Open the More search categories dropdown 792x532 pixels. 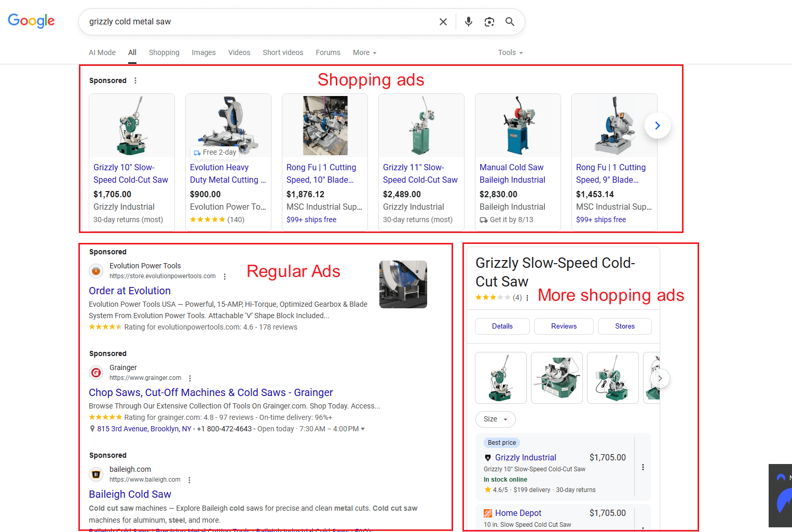[364, 52]
